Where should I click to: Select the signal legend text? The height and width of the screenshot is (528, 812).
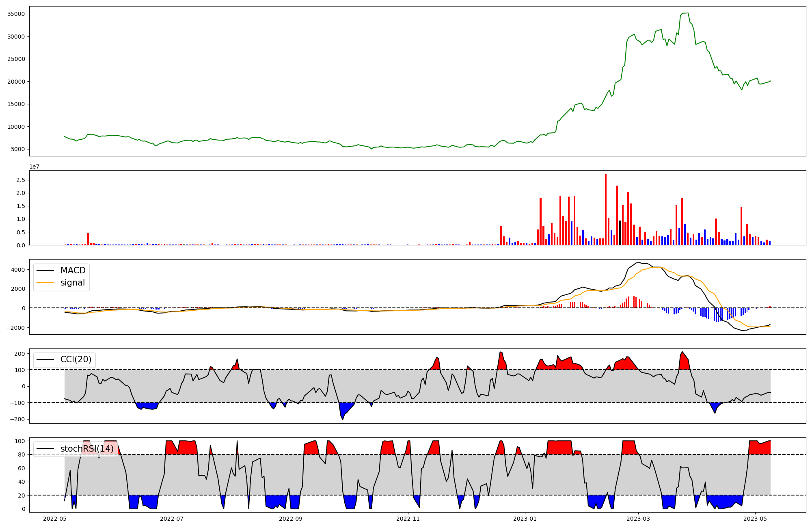click(73, 283)
